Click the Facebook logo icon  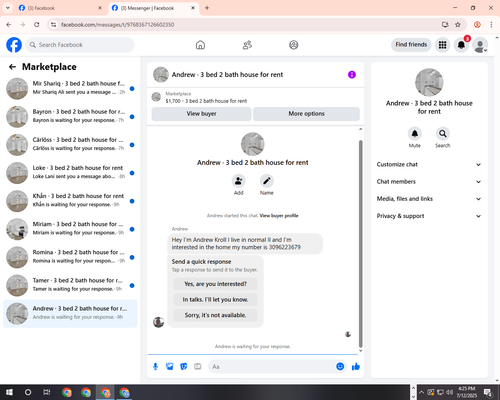point(14,45)
